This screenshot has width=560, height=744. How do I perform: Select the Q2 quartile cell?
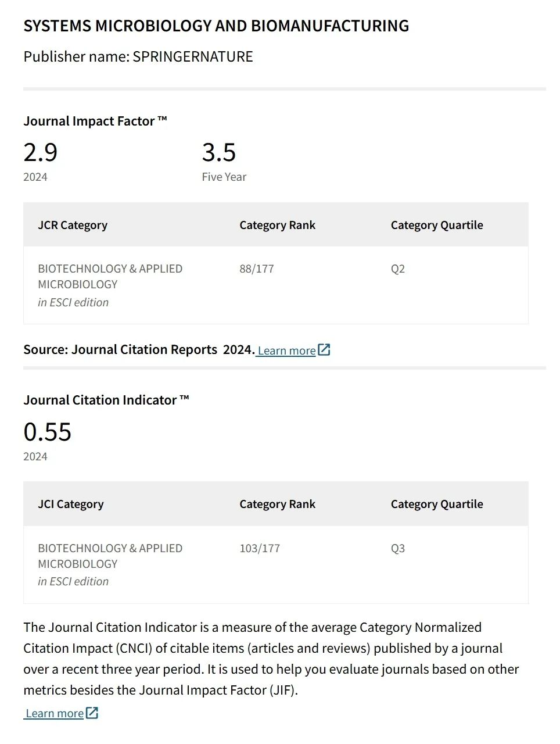(x=398, y=269)
